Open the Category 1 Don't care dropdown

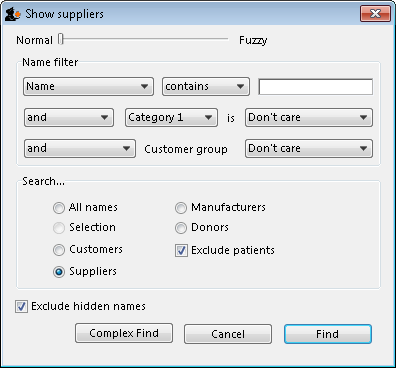(x=309, y=117)
